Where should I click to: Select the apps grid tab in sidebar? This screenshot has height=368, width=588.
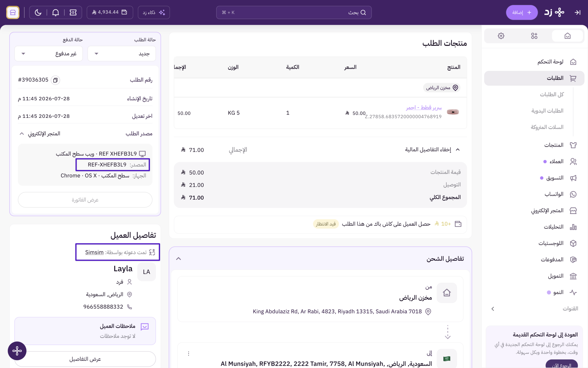tap(534, 36)
